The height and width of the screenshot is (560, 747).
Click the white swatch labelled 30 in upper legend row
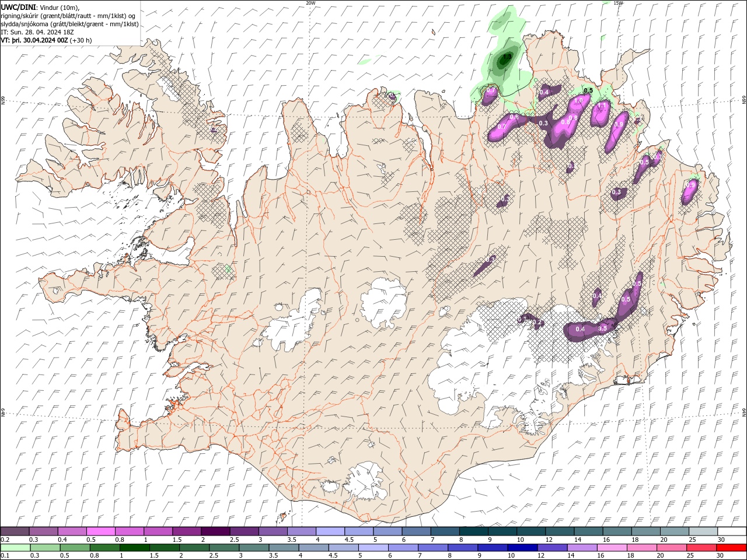(x=732, y=531)
